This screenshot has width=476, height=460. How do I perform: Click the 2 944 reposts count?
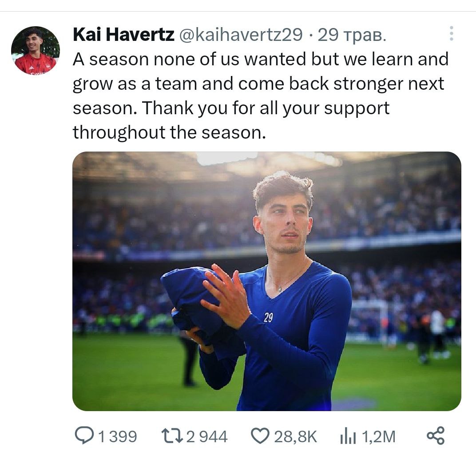[207, 436]
